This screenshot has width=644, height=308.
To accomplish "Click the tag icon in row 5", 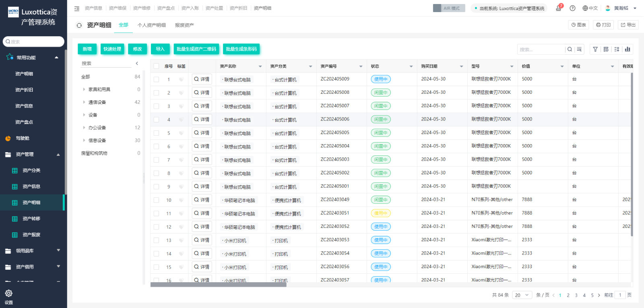I will point(181,133).
